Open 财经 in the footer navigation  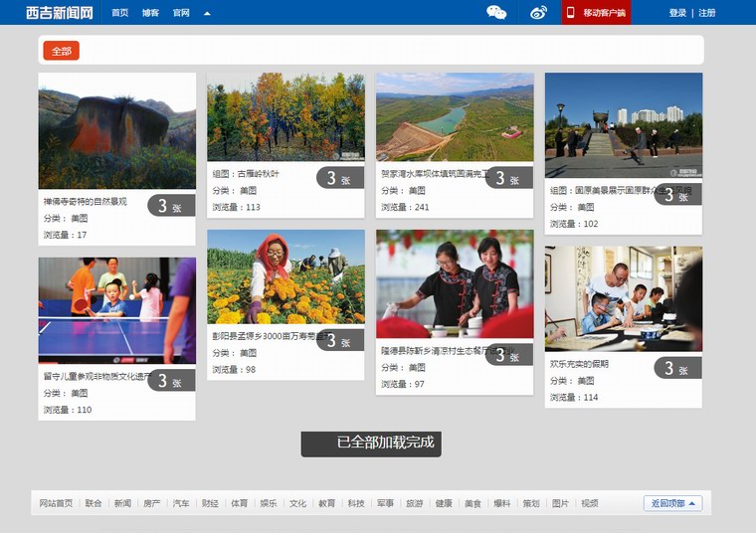(210, 503)
